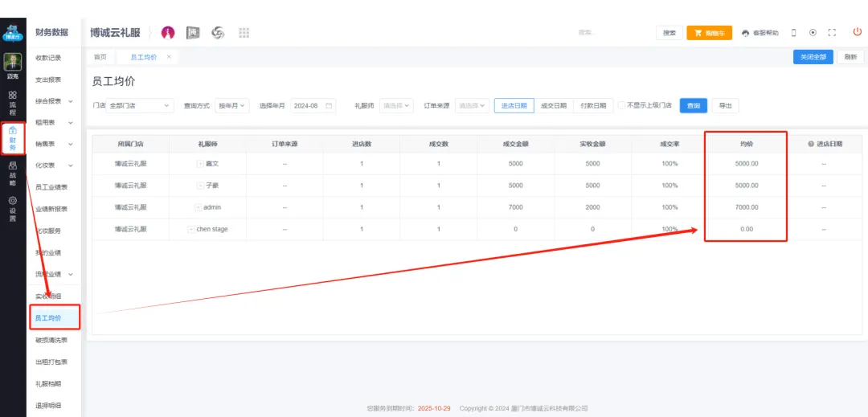Expand the 综合报表 sidebar submenu
Image resolution: width=868 pixels, height=417 pixels.
54,101
